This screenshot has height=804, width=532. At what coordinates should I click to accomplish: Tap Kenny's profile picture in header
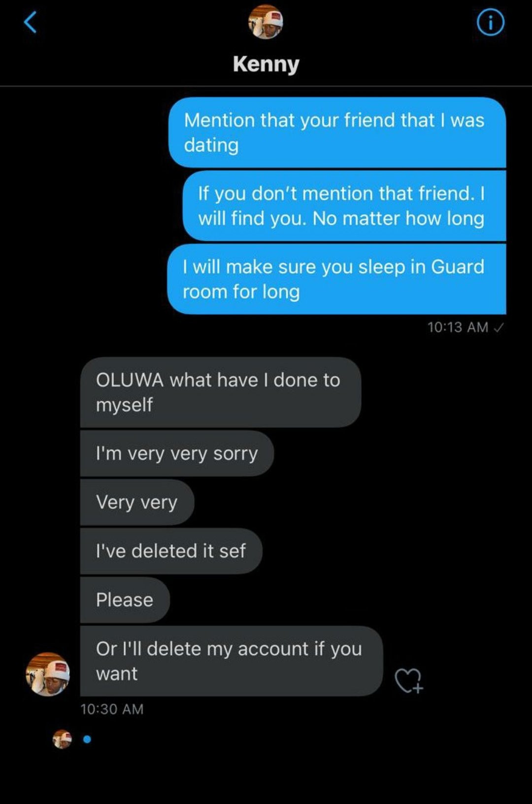(266, 22)
